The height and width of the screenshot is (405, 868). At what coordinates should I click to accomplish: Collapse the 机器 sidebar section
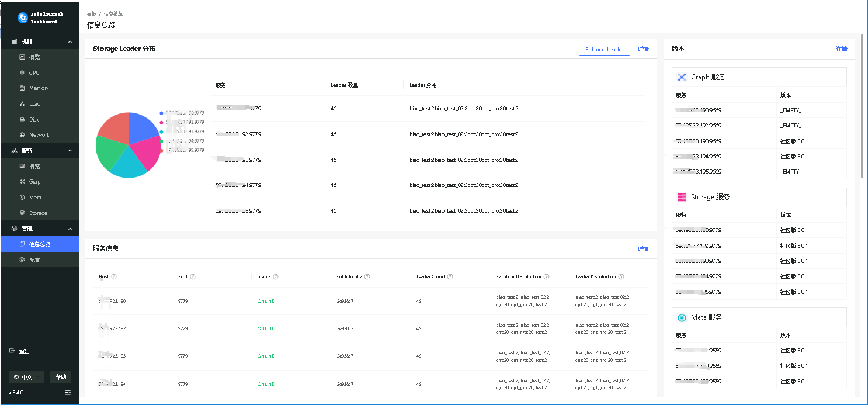pyautogui.click(x=70, y=42)
